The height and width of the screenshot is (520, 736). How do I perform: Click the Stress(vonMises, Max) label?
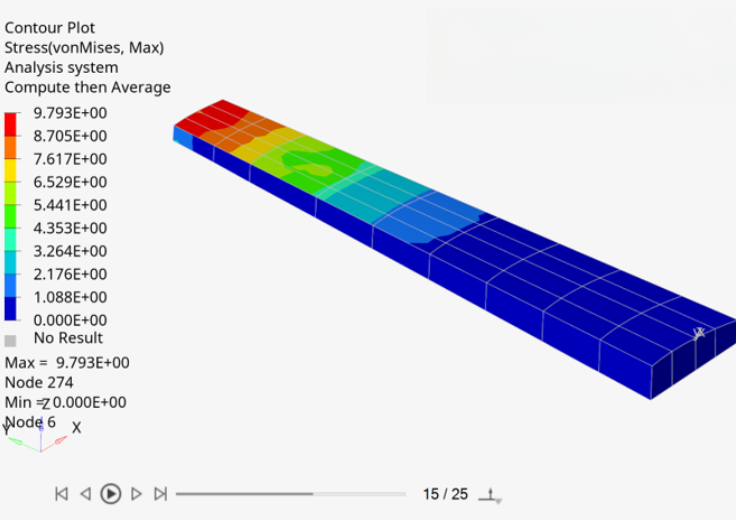84,47
